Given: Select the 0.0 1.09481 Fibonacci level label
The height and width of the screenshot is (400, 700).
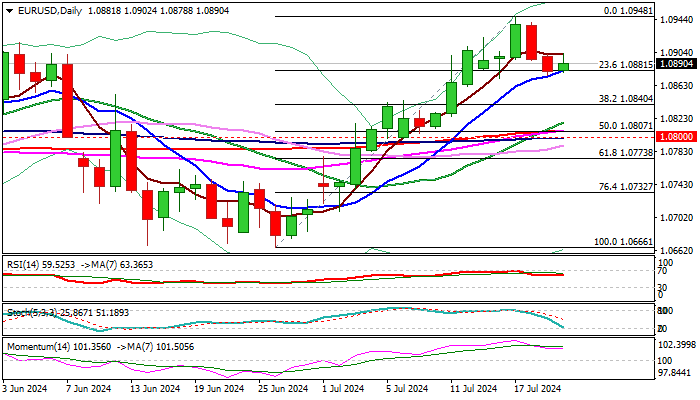Looking at the screenshot, I should click(x=629, y=11).
